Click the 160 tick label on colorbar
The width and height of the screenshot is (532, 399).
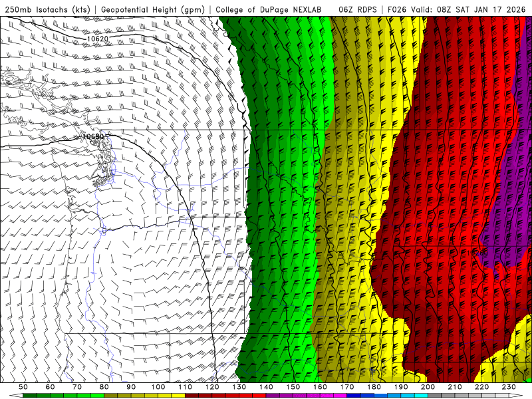[x=320, y=387]
